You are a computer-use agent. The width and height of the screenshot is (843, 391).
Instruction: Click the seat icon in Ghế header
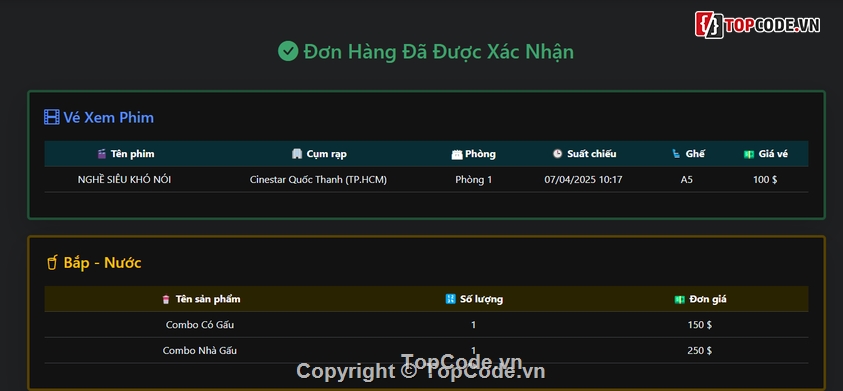pos(676,154)
